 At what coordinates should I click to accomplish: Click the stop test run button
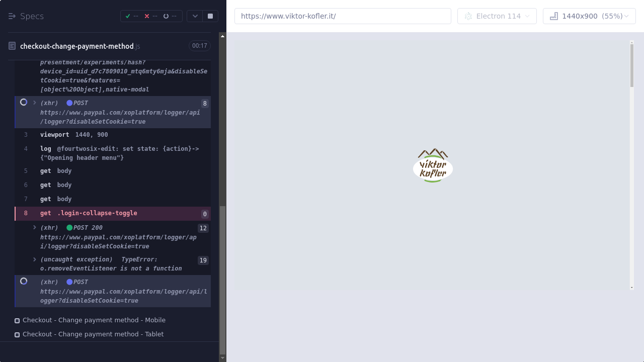[210, 16]
